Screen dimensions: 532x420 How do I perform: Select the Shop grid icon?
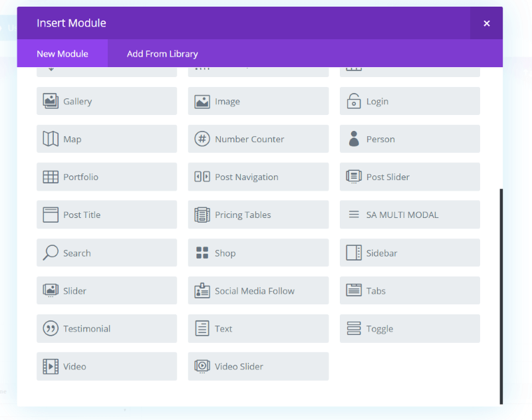click(x=202, y=253)
